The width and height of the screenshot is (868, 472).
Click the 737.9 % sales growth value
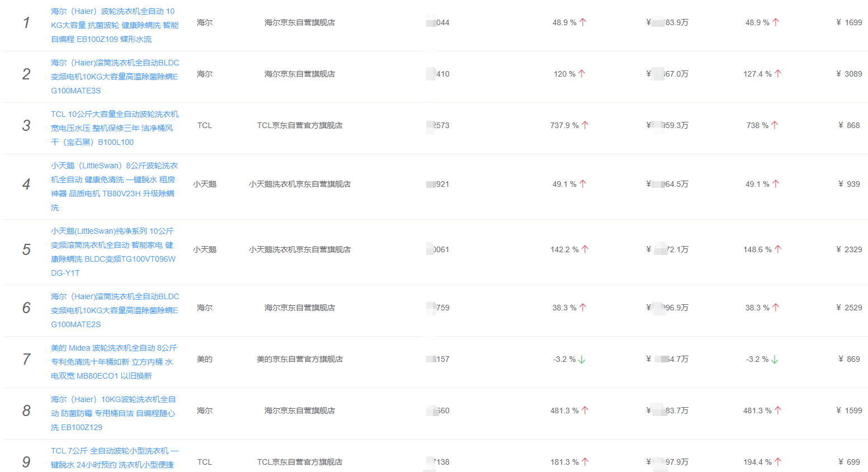point(564,125)
